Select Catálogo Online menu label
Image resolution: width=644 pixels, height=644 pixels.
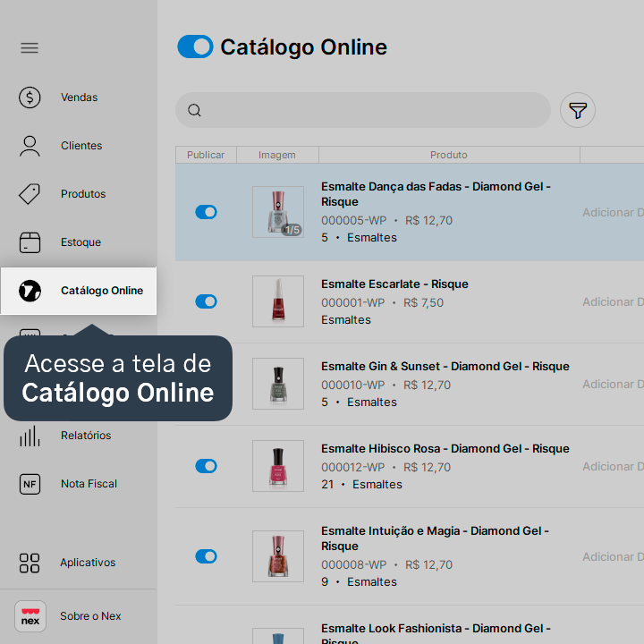click(102, 291)
